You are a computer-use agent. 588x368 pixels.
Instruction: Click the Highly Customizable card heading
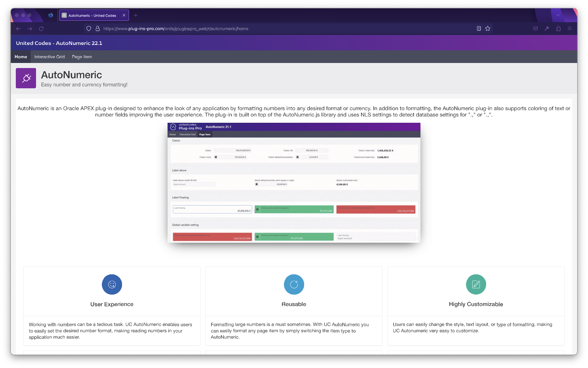coord(476,304)
